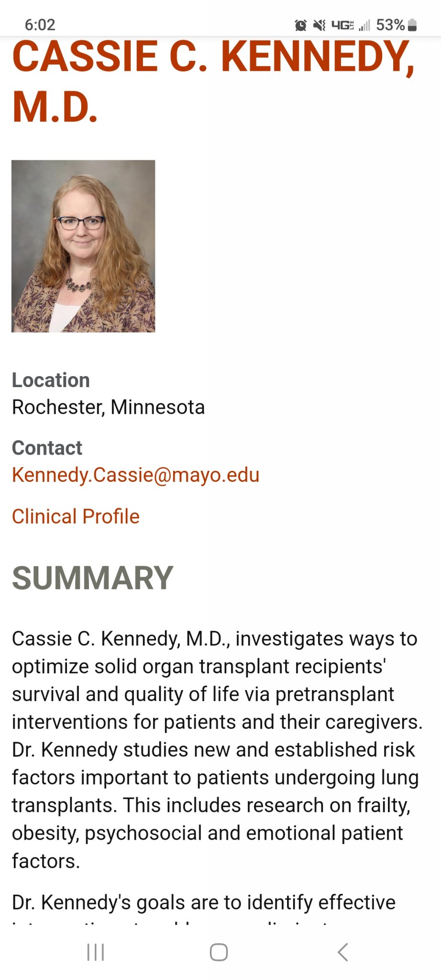The height and width of the screenshot is (980, 441).
Task: Tap the 4G LTE network indicator
Action: pos(342,25)
